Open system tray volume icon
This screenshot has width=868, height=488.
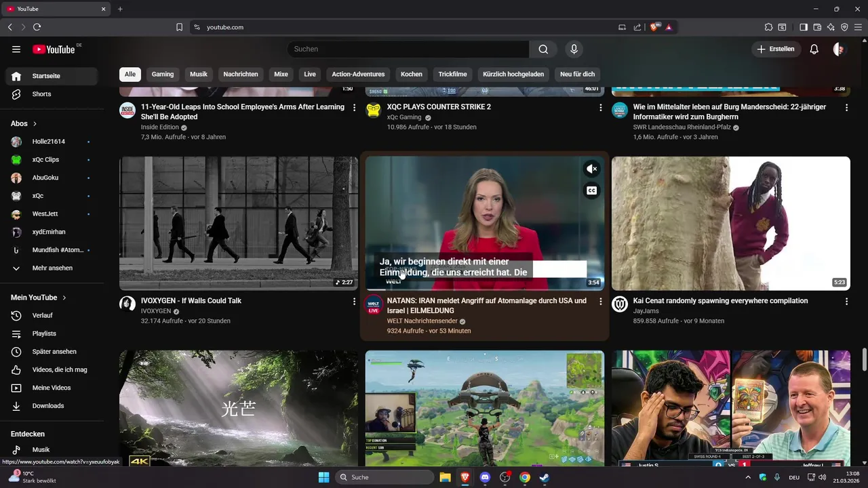[823, 477]
